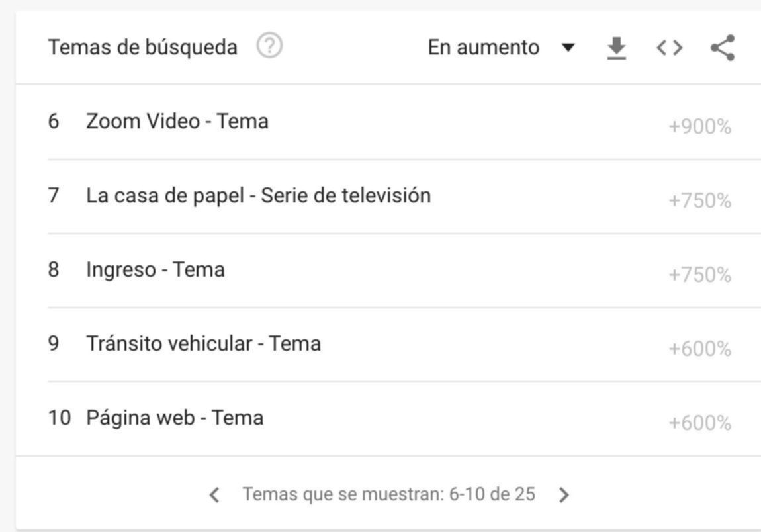761x532 pixels.
Task: Click the help question mark icon
Action: tap(269, 47)
